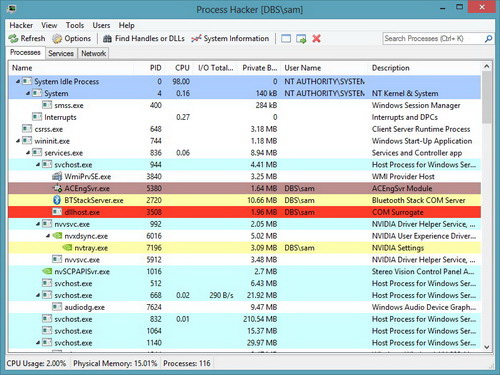Open the Help menu
The image size is (500, 375).
click(126, 25)
